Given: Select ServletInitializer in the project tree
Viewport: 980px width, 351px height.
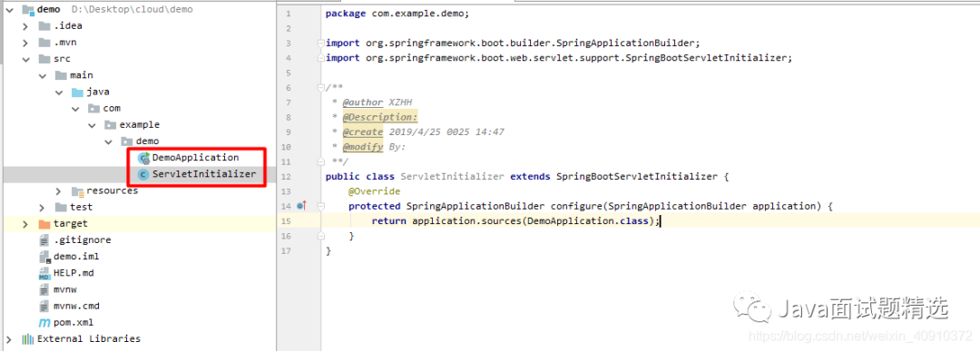Looking at the screenshot, I should coord(204,174).
